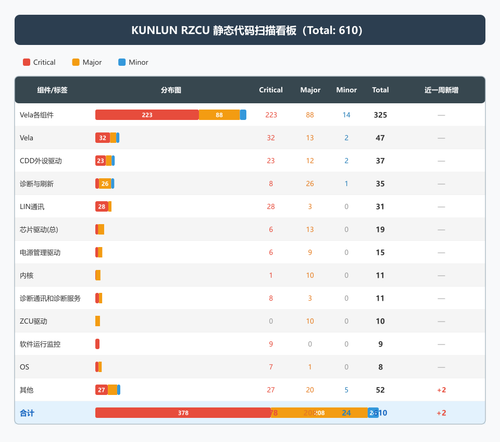Select the '软件运行监控' row label
500x442 pixels.
(40, 344)
